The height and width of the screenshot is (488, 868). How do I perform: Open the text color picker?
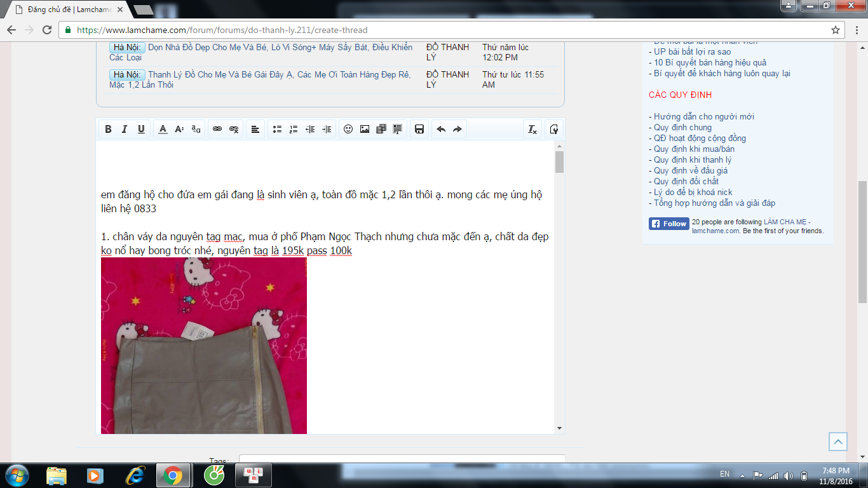pos(163,129)
